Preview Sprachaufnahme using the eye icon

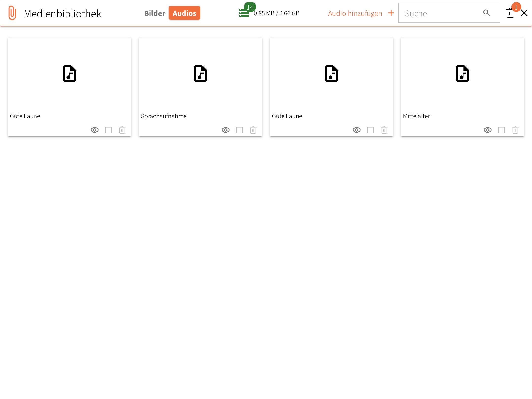click(225, 130)
